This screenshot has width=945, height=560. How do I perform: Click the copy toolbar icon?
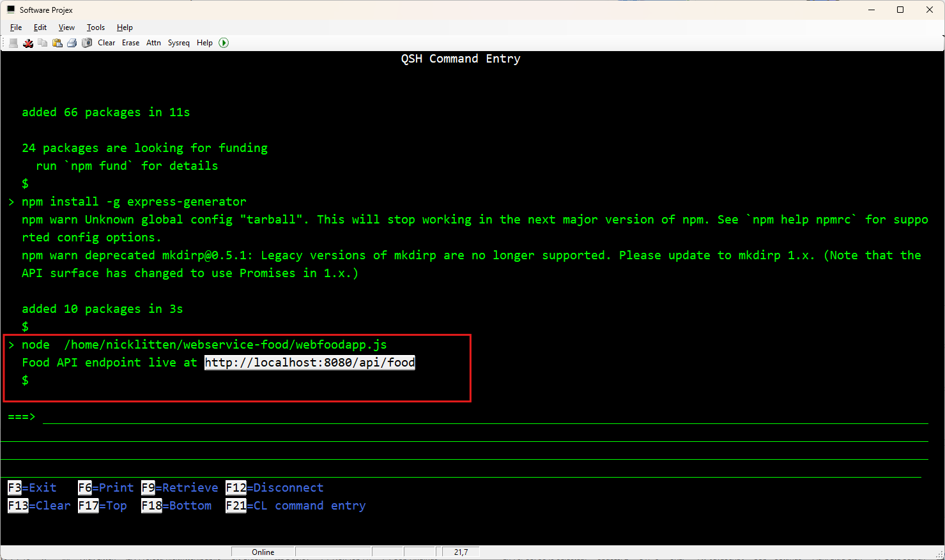(43, 43)
